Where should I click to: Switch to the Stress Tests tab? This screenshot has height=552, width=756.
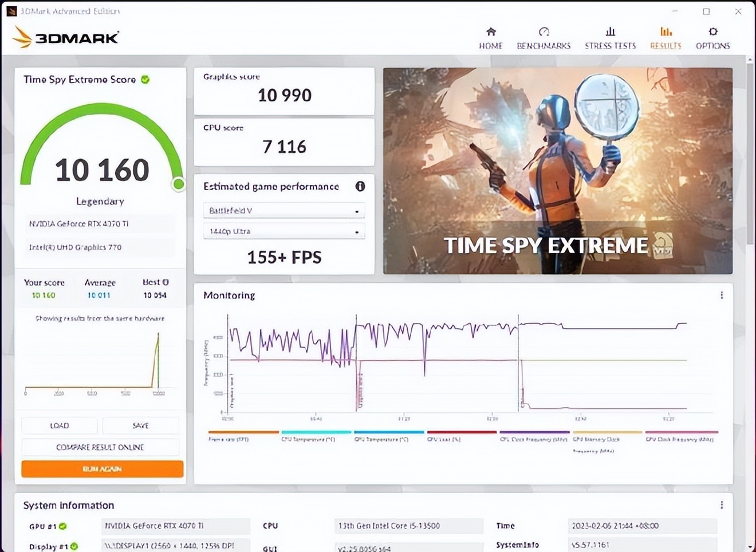610,38
